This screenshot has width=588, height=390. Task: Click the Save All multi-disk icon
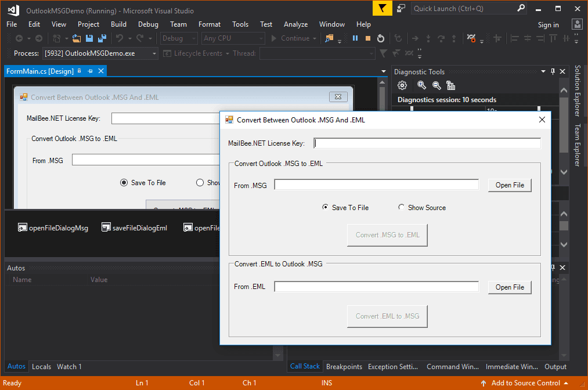[102, 38]
